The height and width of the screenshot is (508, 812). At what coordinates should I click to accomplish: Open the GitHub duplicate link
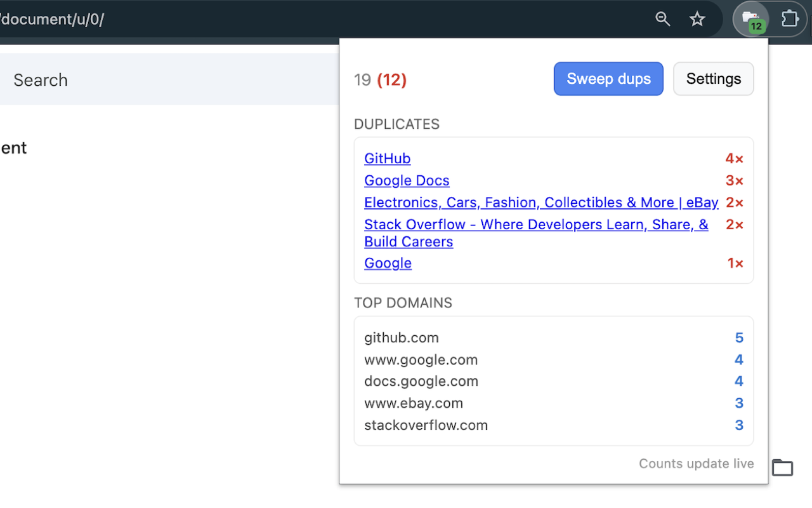(388, 159)
